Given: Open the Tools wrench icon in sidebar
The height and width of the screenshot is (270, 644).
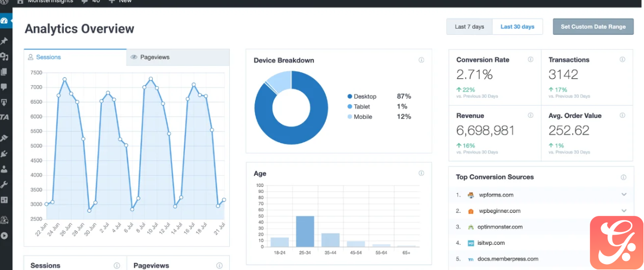Looking at the screenshot, I should [4, 185].
